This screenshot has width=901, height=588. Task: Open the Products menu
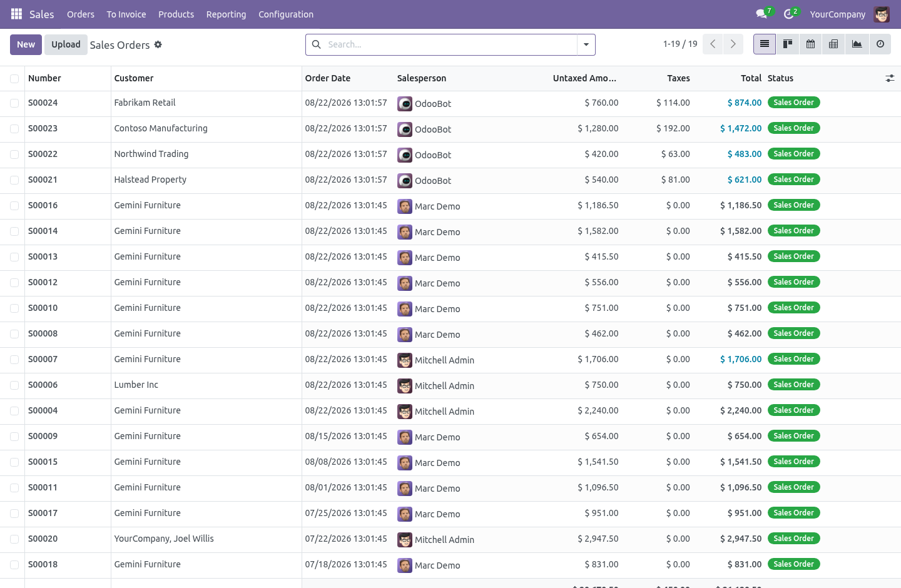pyautogui.click(x=176, y=14)
